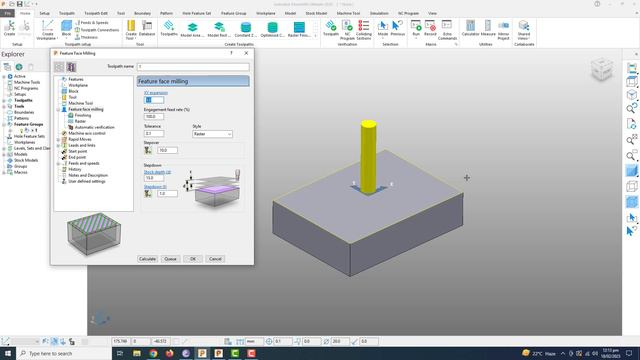Image resolution: width=640 pixels, height=360 pixels.
Task: Open the tool Database
Action: pyautogui.click(x=147, y=29)
